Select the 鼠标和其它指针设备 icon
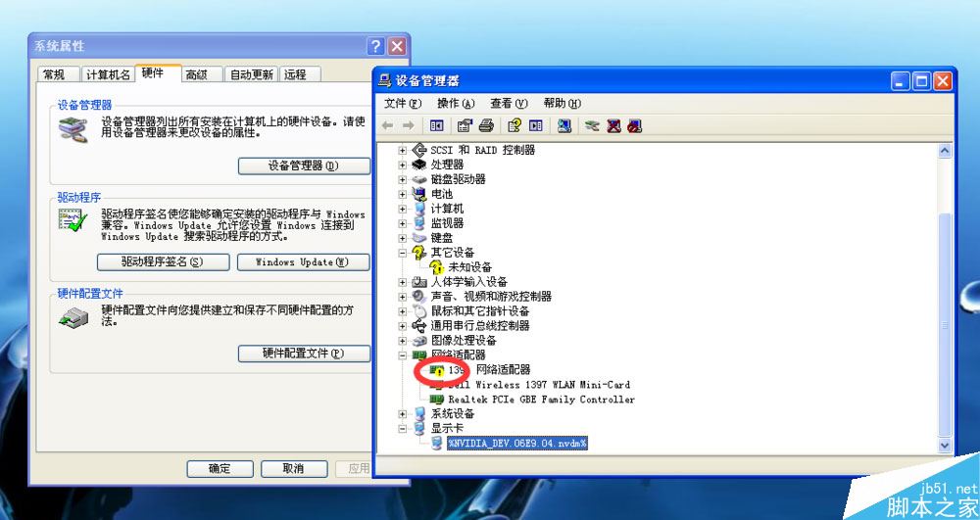The image size is (980, 520). (419, 310)
